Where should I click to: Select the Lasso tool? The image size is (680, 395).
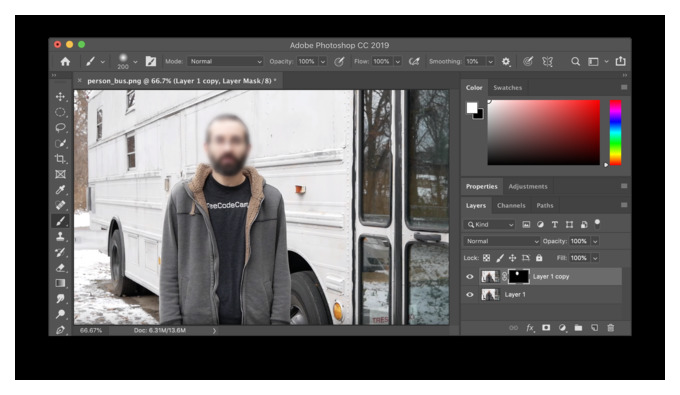point(60,127)
